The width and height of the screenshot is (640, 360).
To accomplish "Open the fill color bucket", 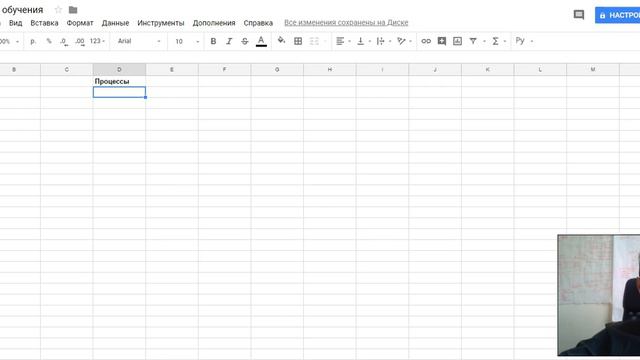I will pos(281,41).
